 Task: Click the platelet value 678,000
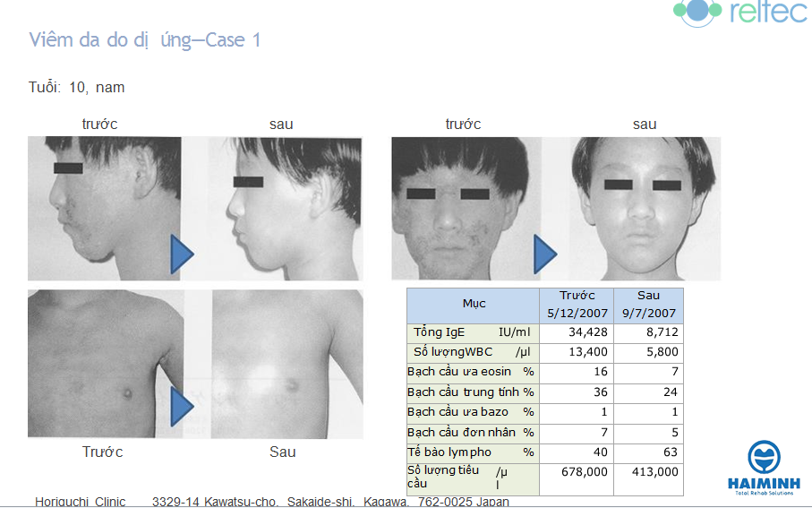pyautogui.click(x=584, y=471)
